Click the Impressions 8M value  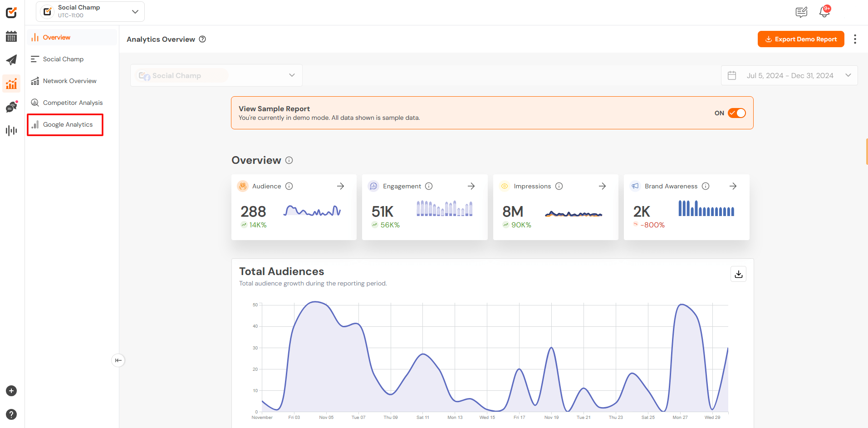pyautogui.click(x=513, y=212)
